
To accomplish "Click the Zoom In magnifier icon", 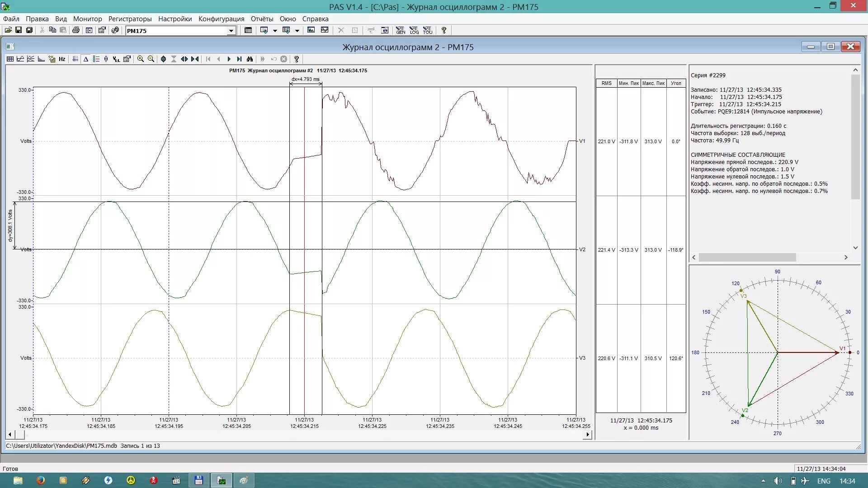I will [141, 59].
